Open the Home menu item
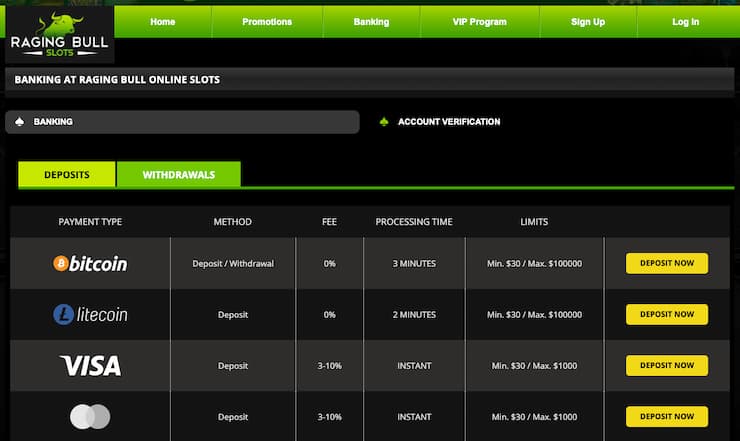 [163, 22]
